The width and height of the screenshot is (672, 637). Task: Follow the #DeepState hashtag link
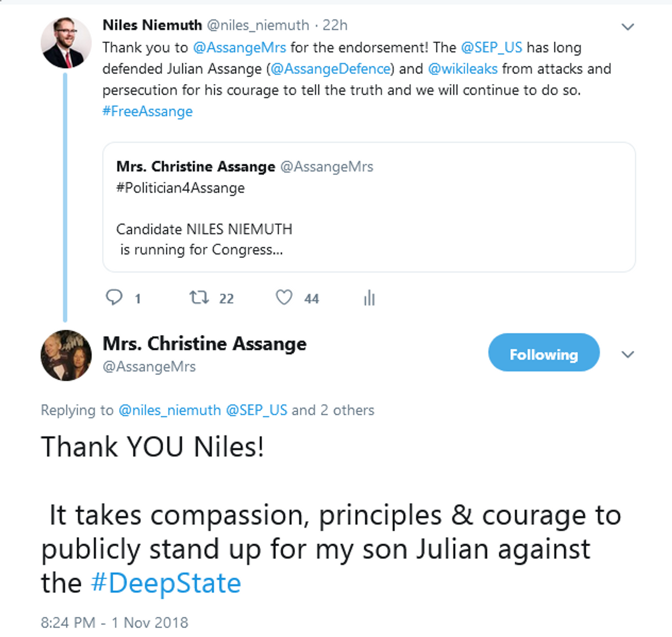pos(166,583)
